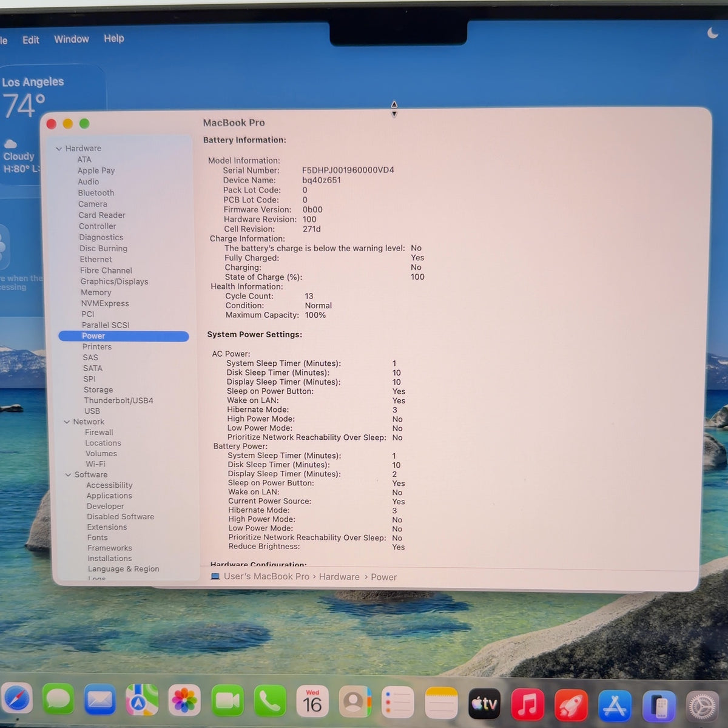Open the Edit menu

(30, 40)
